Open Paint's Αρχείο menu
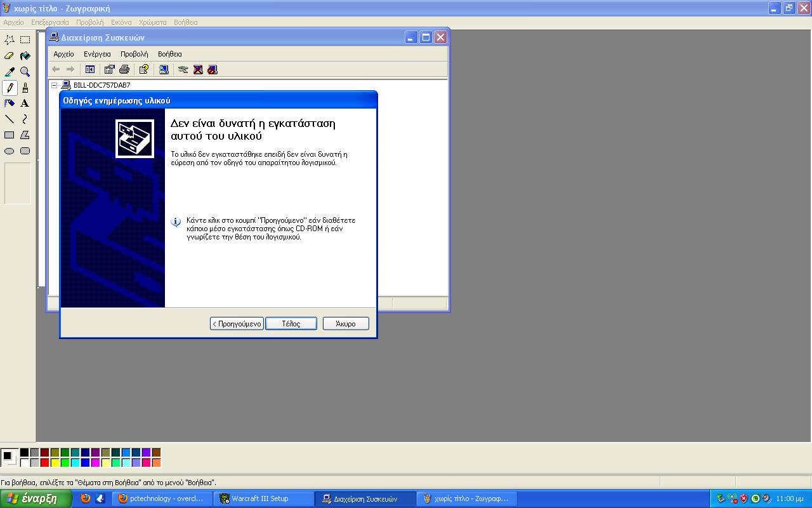 [x=13, y=22]
